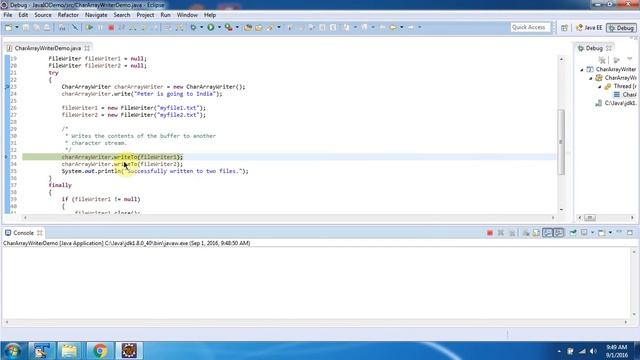Toggle Scroll Lock in Console

pos(536,233)
